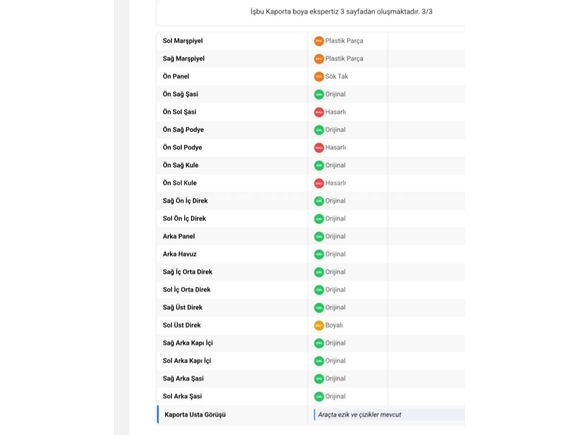Click the green icon for Sol Arka Şasi
Viewport: 580px width, 435px height.
click(318, 397)
